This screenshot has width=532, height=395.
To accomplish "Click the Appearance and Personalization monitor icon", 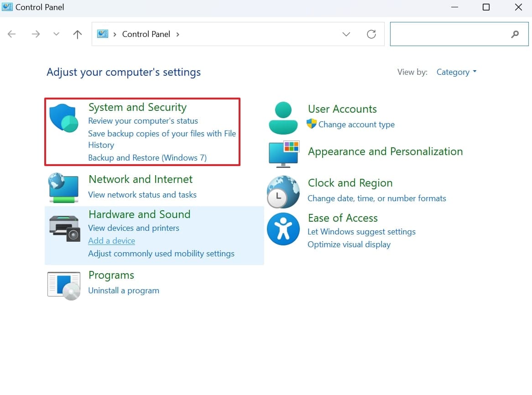I will tap(283, 154).
